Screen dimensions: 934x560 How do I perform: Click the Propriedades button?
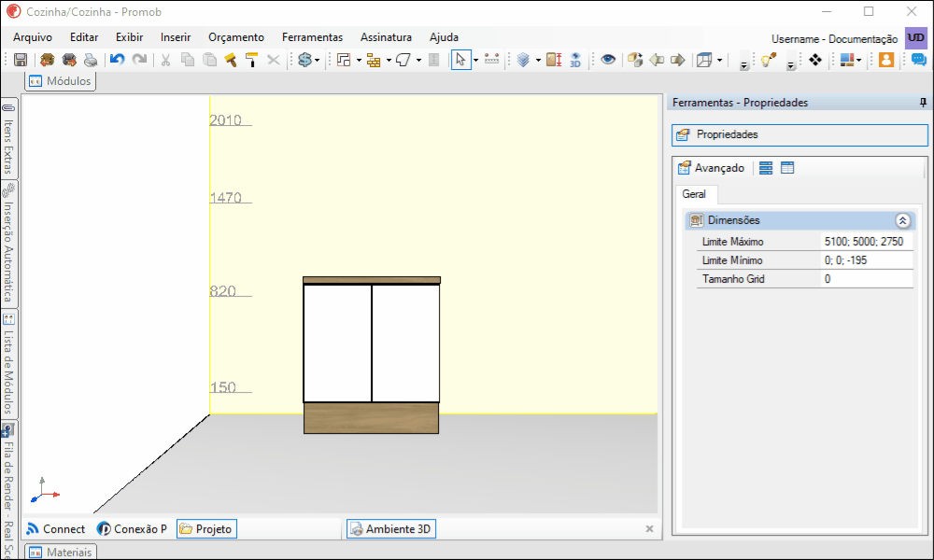click(x=800, y=134)
